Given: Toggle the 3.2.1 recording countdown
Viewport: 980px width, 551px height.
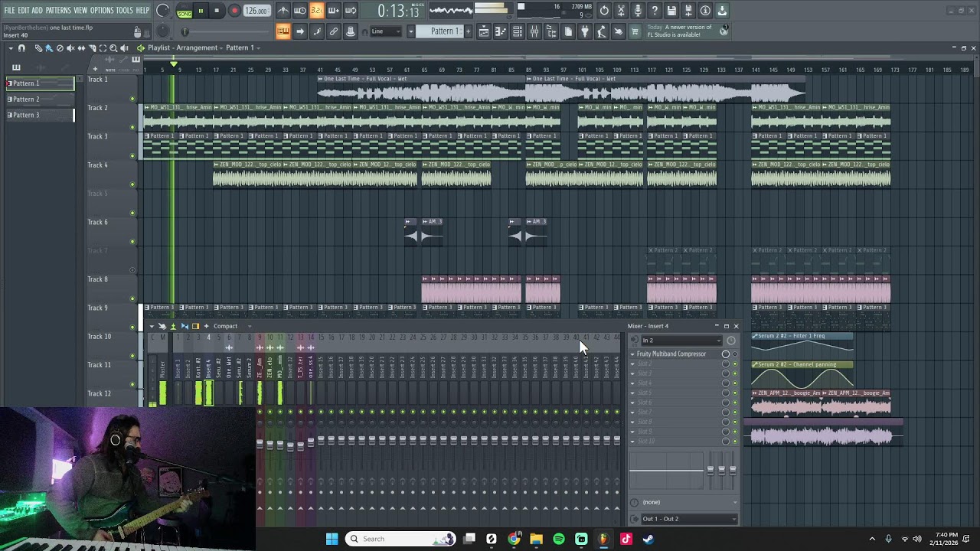Looking at the screenshot, I should (316, 11).
